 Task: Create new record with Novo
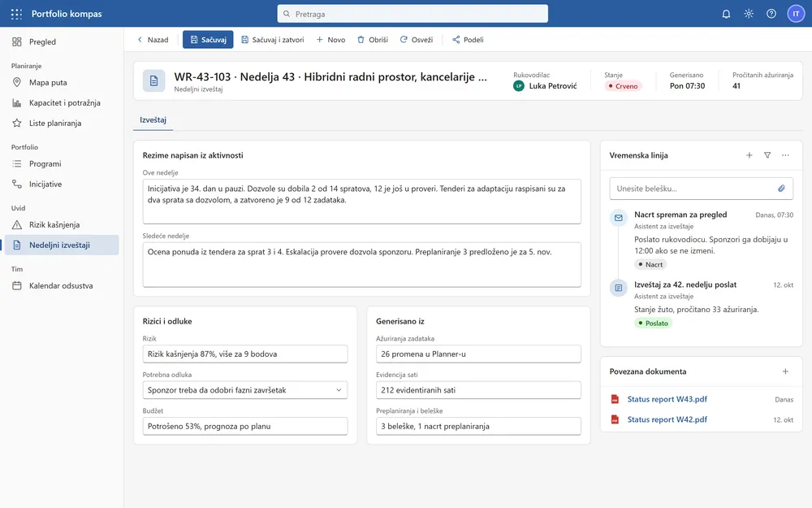coord(331,39)
